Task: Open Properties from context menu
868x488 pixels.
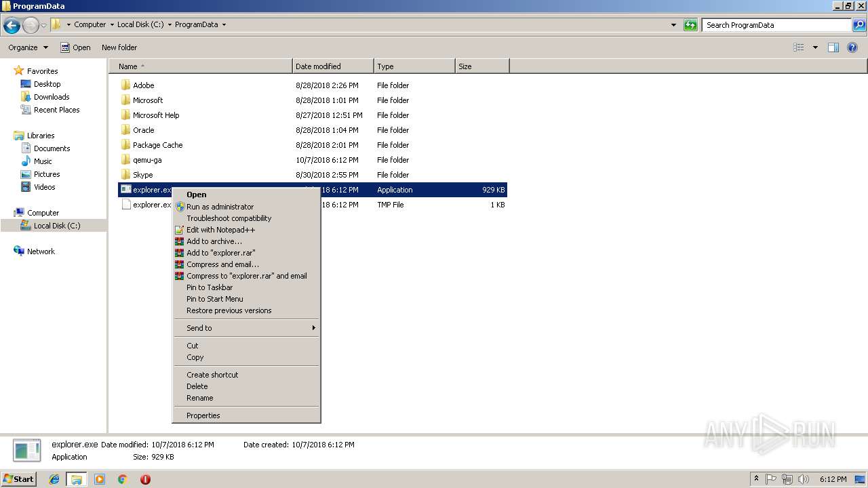Action: (x=246, y=415)
